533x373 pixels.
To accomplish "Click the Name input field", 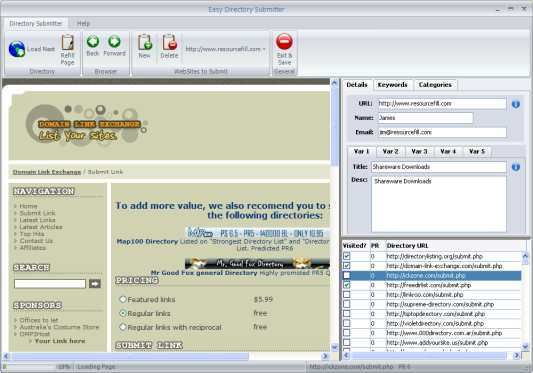I will click(x=425, y=118).
